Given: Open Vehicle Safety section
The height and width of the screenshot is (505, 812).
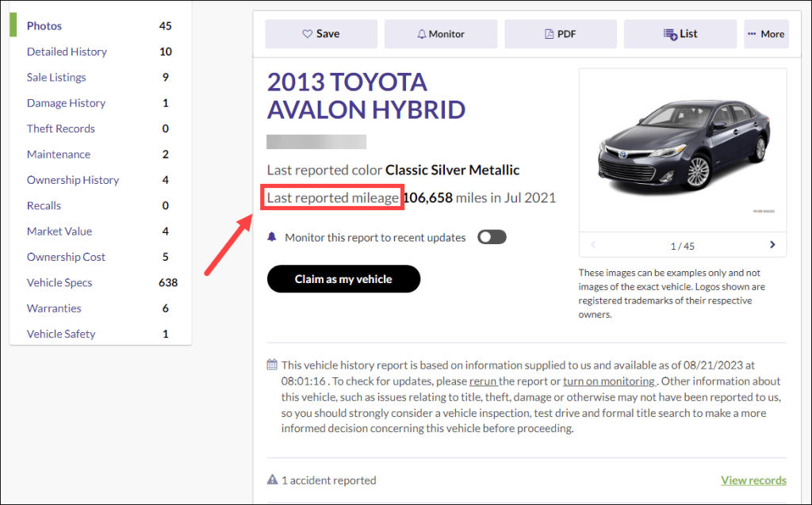Looking at the screenshot, I should 61,334.
